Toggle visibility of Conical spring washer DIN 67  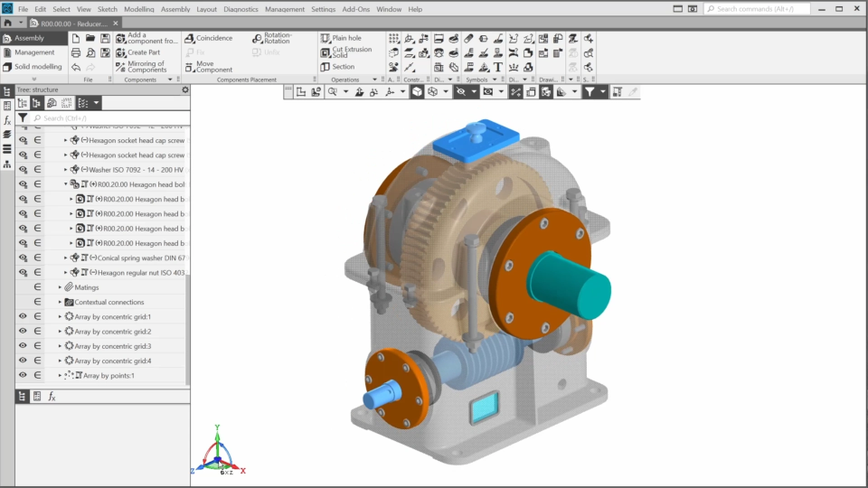click(x=24, y=258)
